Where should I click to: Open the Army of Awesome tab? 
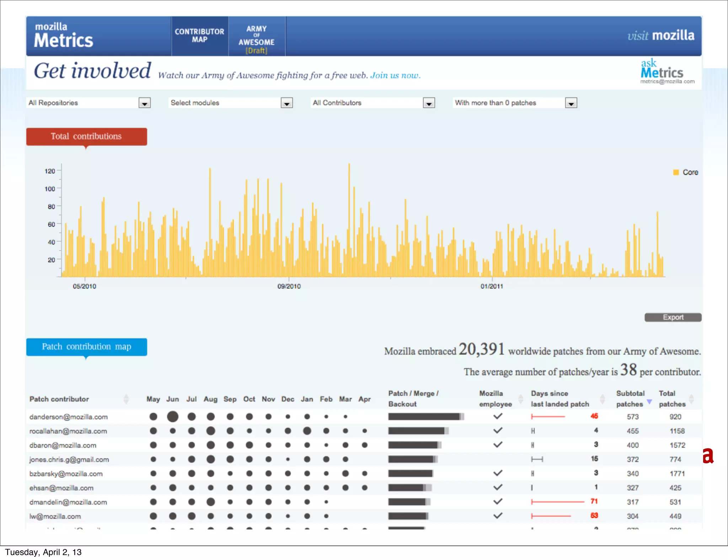(x=256, y=38)
